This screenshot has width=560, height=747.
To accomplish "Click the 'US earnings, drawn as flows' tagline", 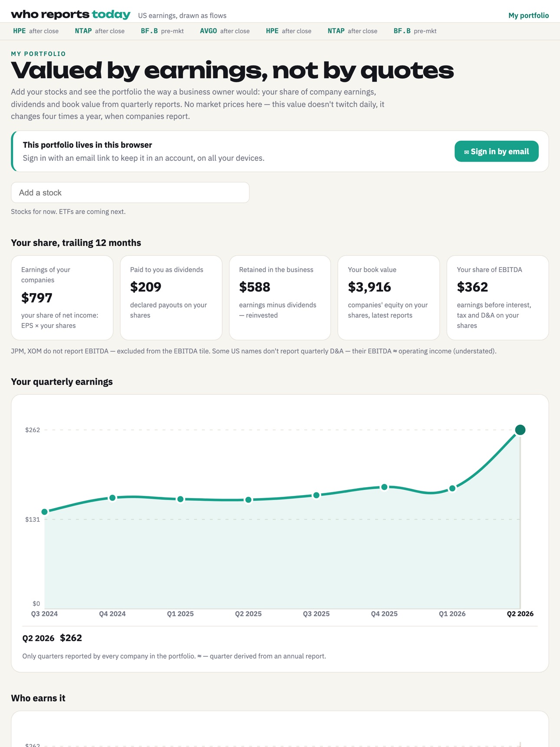I will [182, 16].
